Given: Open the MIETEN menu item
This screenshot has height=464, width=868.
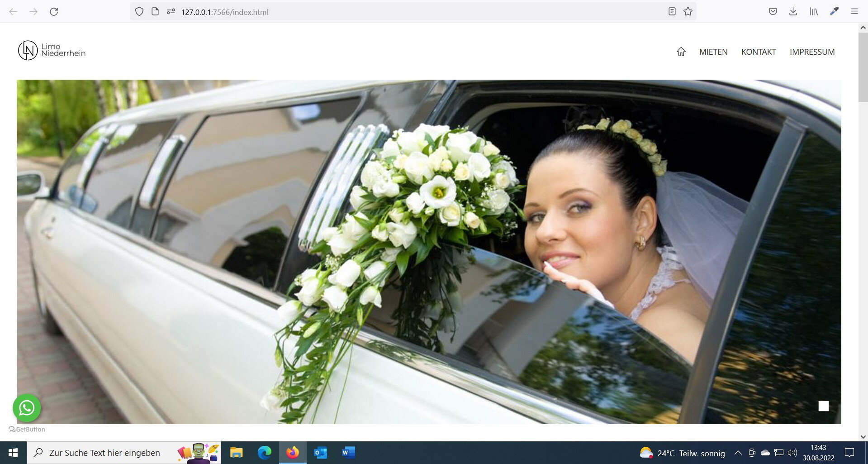Looking at the screenshot, I should (713, 52).
